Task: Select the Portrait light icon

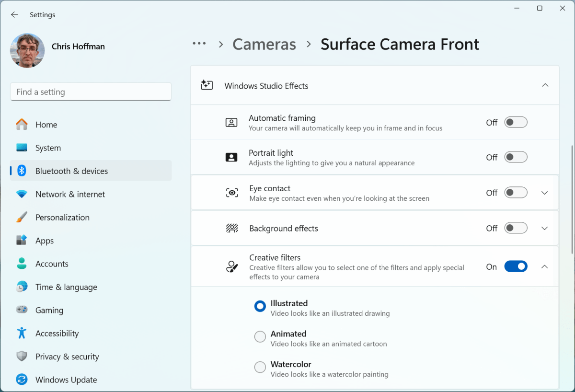Action: 231,157
